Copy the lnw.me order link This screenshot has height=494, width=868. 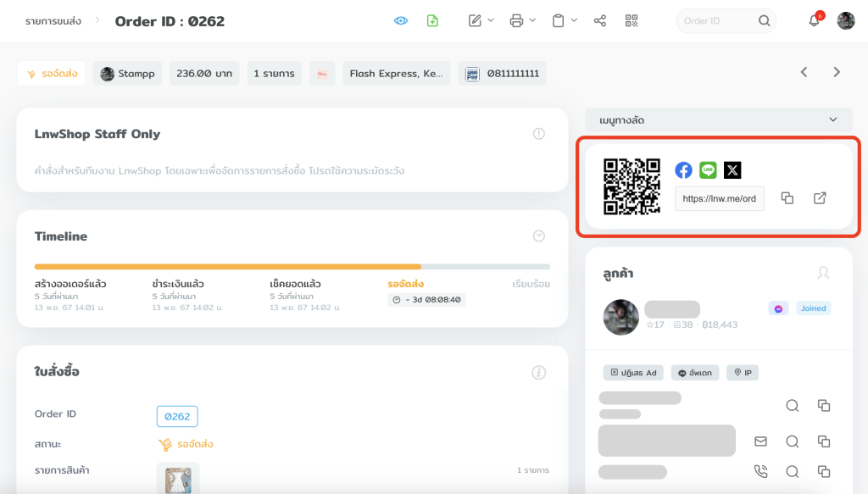tap(787, 198)
